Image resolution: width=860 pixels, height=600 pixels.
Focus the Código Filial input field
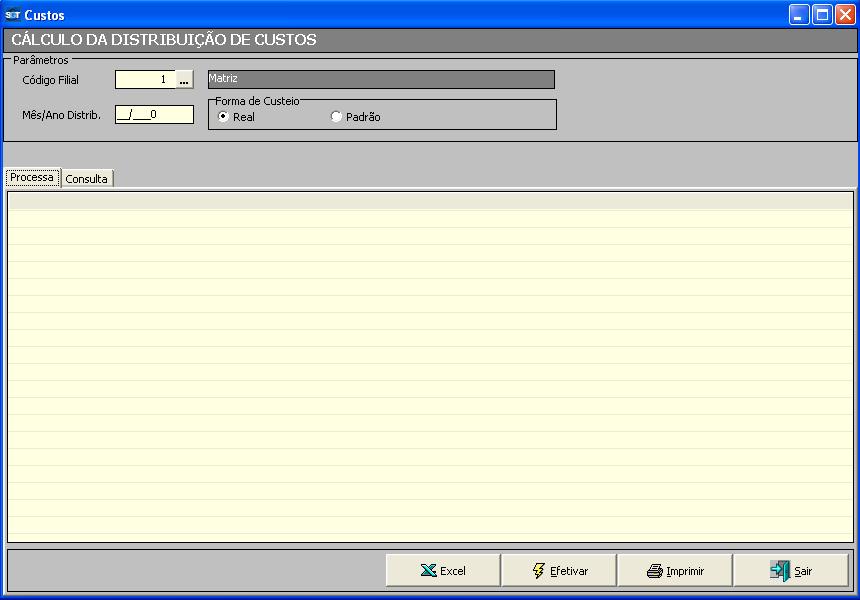tap(145, 80)
